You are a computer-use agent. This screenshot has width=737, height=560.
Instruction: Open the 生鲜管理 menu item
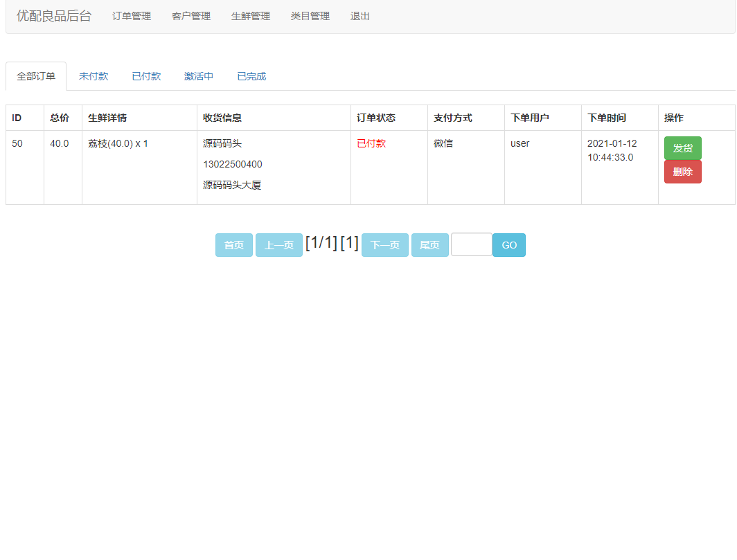(250, 16)
